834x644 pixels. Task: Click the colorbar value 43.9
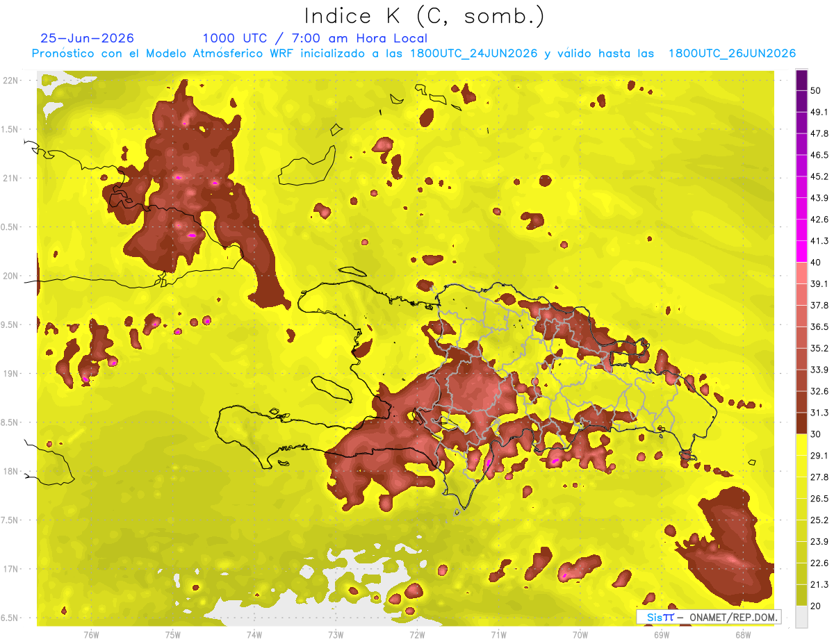(x=819, y=198)
